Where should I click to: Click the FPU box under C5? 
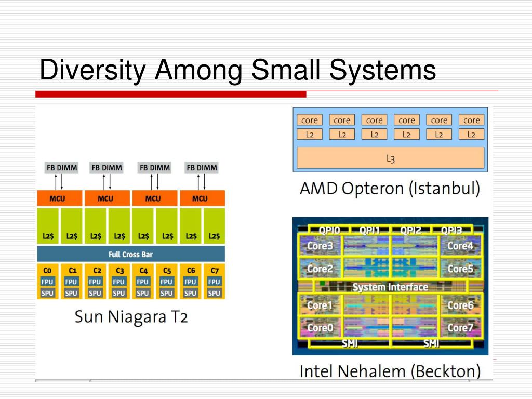tap(166, 282)
